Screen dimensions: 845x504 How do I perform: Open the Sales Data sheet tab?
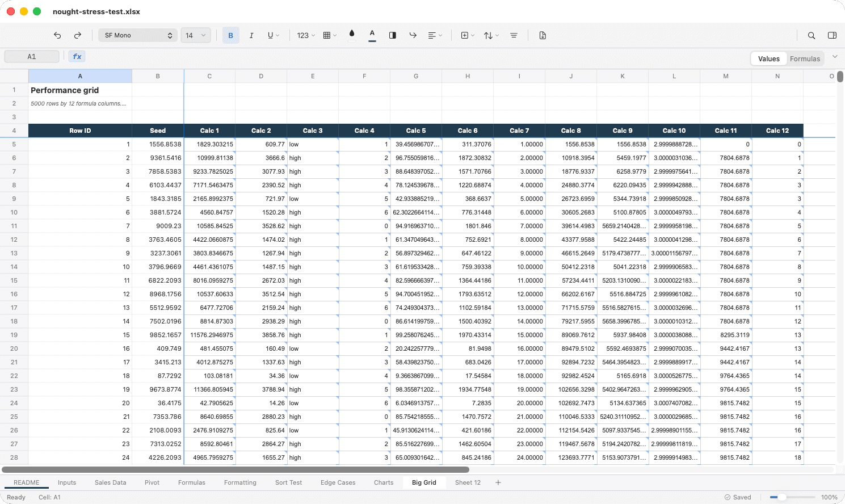click(111, 482)
